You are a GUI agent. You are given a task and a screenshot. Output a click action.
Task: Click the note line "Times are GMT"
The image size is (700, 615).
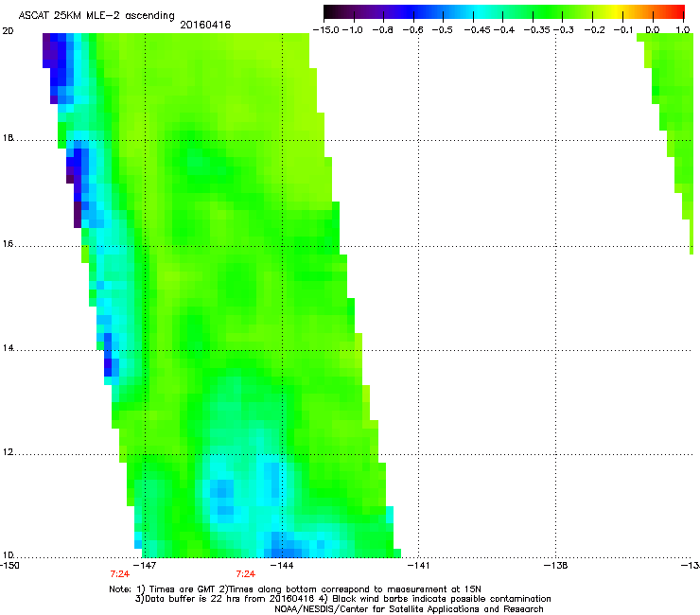[184, 589]
